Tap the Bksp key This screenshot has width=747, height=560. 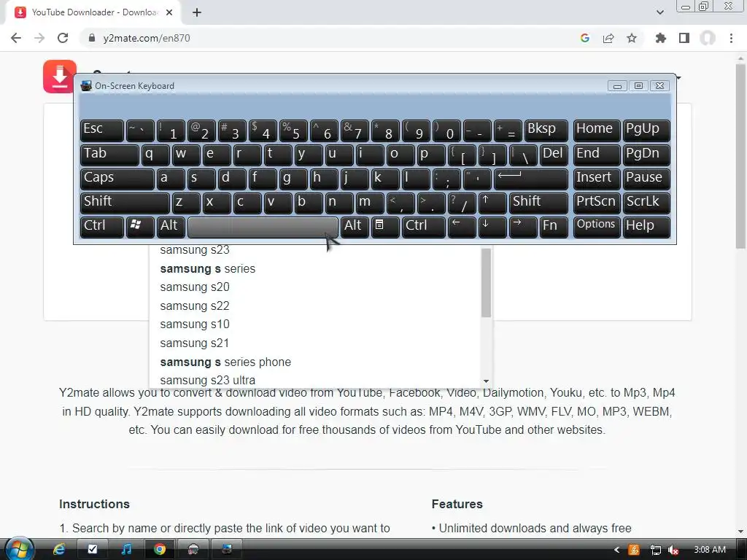tap(546, 131)
